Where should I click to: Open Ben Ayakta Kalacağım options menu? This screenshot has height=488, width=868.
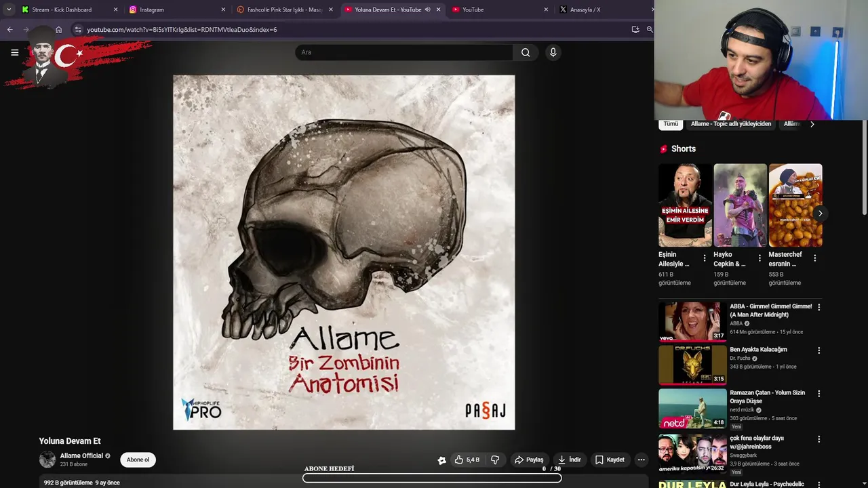[x=818, y=350]
